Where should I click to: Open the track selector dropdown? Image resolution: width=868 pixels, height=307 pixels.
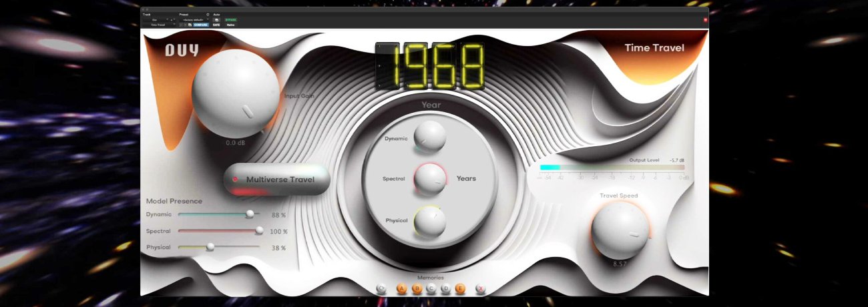coord(155,20)
